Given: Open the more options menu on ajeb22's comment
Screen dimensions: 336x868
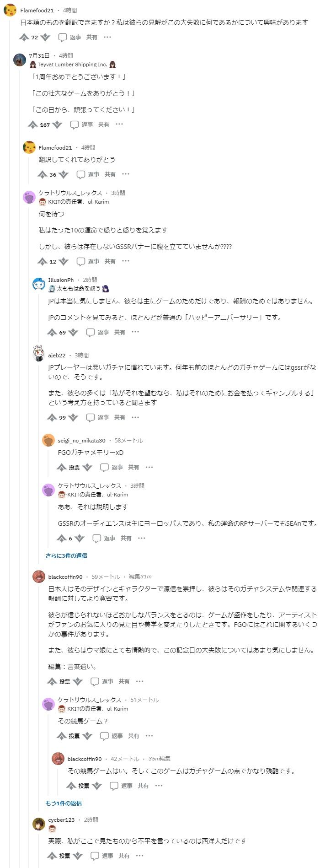Looking at the screenshot, I should coord(135,417).
